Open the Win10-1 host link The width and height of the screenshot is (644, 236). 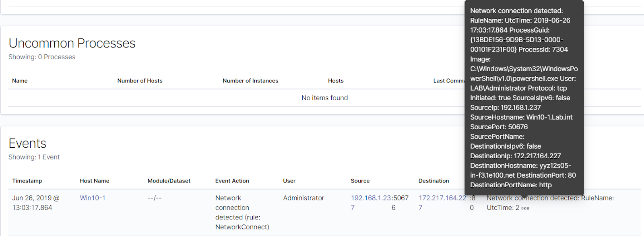(93, 198)
